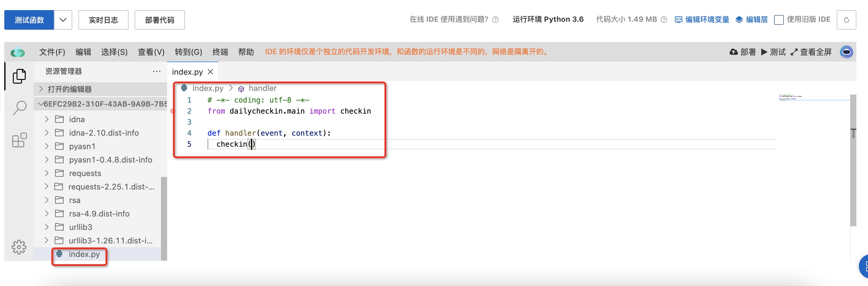
Task: Open the 编辑环境变量 link
Action: pos(702,20)
